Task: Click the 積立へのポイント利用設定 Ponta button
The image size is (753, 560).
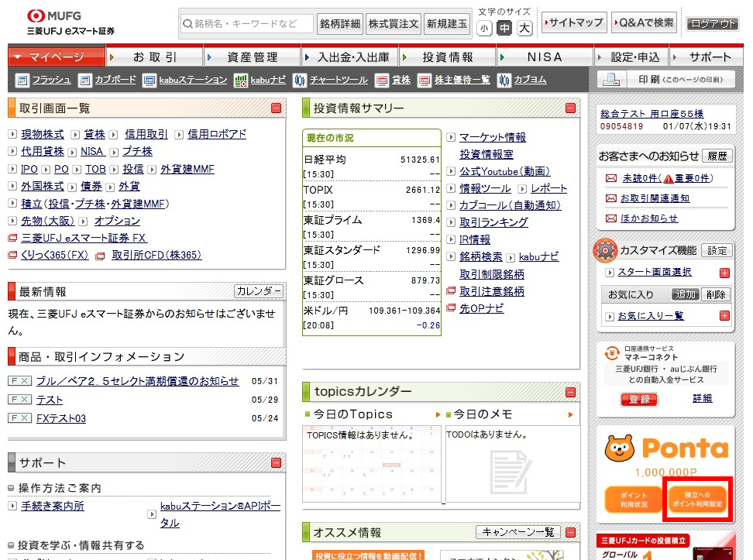Action: click(x=698, y=497)
